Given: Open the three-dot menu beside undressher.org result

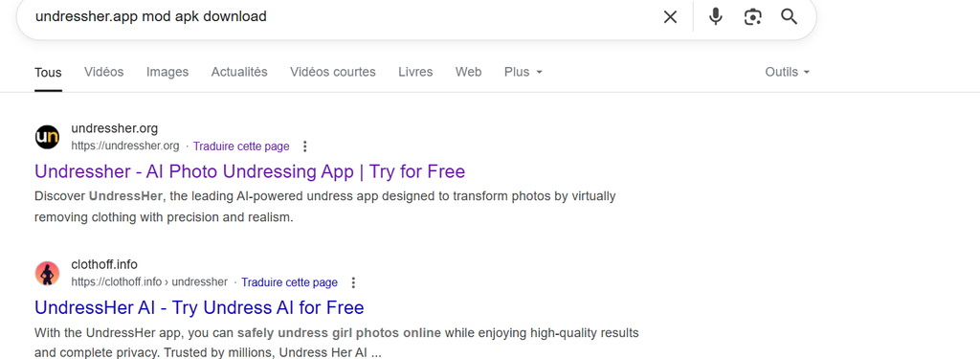Looking at the screenshot, I should 305,146.
